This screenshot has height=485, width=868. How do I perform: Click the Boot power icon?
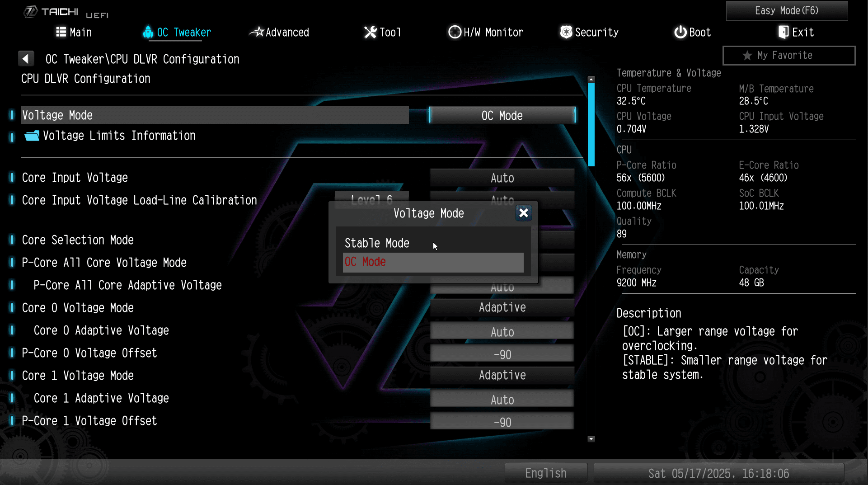[x=680, y=32]
